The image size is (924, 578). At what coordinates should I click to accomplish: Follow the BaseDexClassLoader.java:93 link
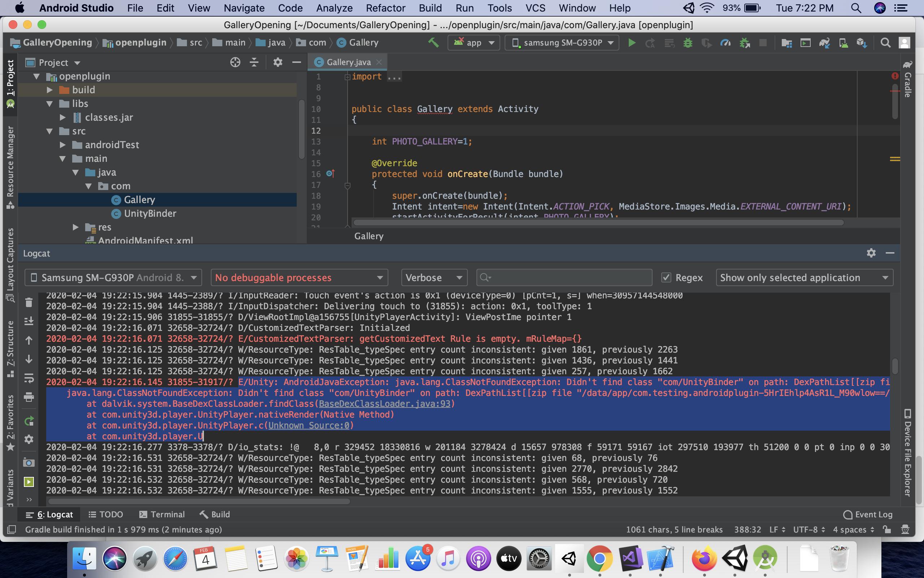pos(384,404)
